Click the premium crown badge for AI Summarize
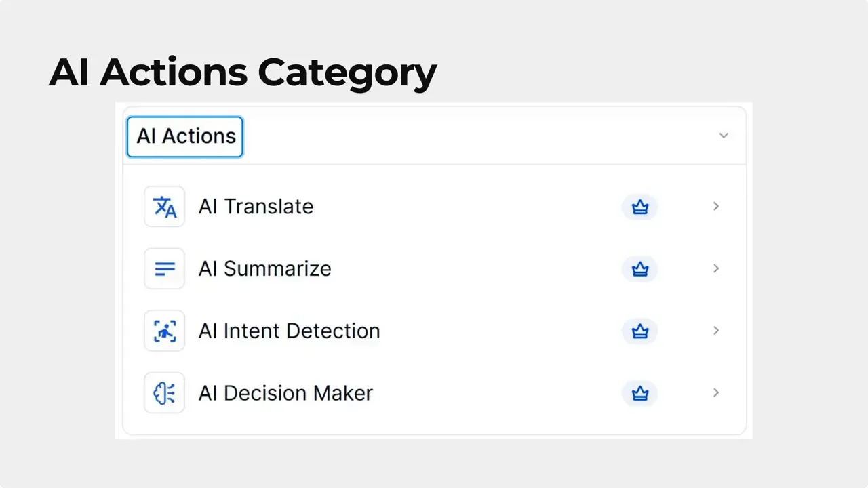Screen dimensions: 868x488 pos(639,268)
